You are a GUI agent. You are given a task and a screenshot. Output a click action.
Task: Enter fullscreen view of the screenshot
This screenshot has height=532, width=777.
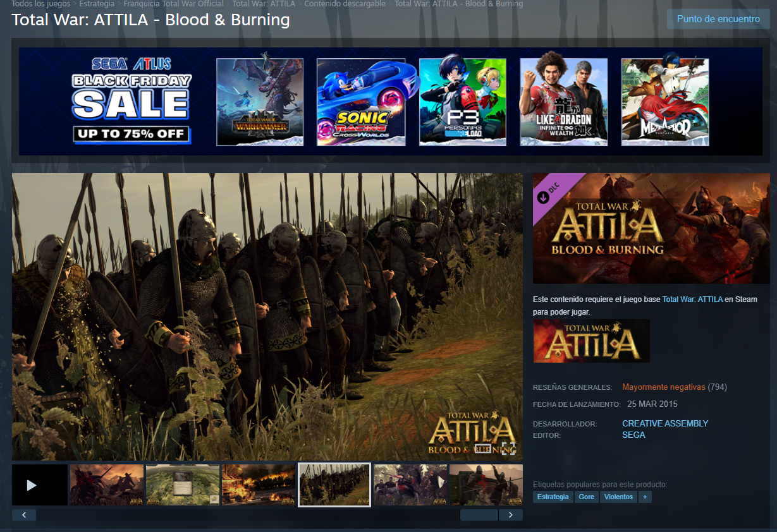point(508,449)
